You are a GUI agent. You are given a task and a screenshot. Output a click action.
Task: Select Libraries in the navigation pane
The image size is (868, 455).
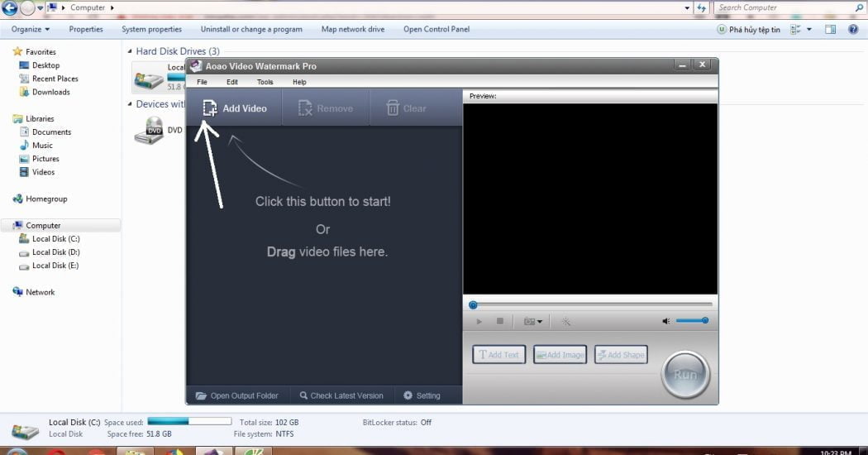[40, 118]
